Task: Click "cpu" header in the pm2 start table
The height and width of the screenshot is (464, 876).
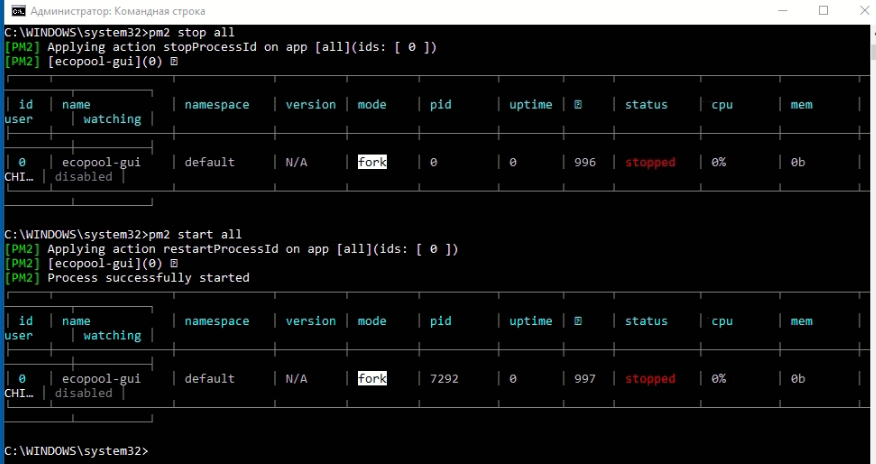Action: point(722,322)
